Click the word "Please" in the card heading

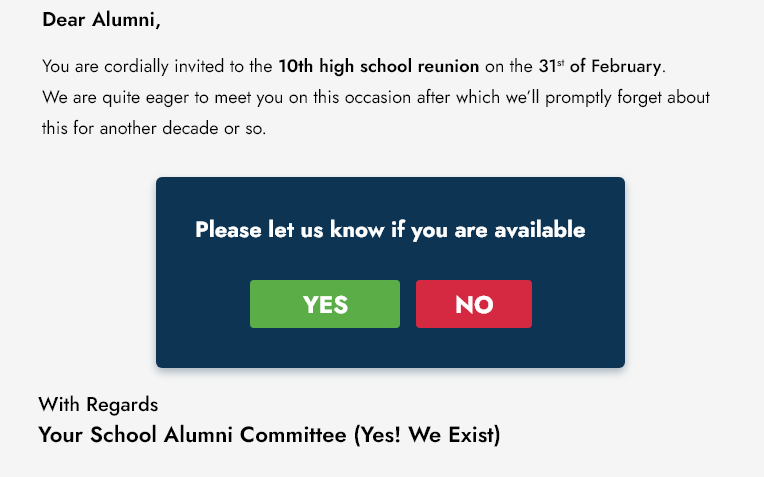228,229
